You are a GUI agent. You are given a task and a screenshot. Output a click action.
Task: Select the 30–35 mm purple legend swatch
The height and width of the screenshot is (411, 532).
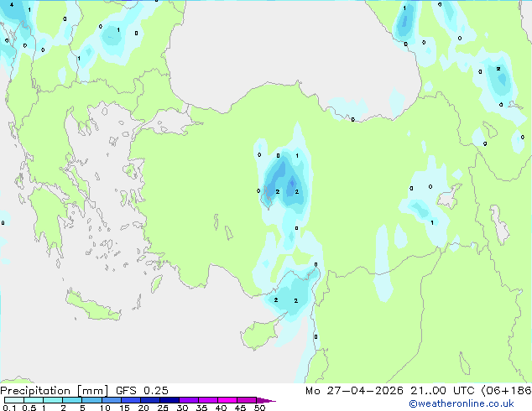pos(189,400)
